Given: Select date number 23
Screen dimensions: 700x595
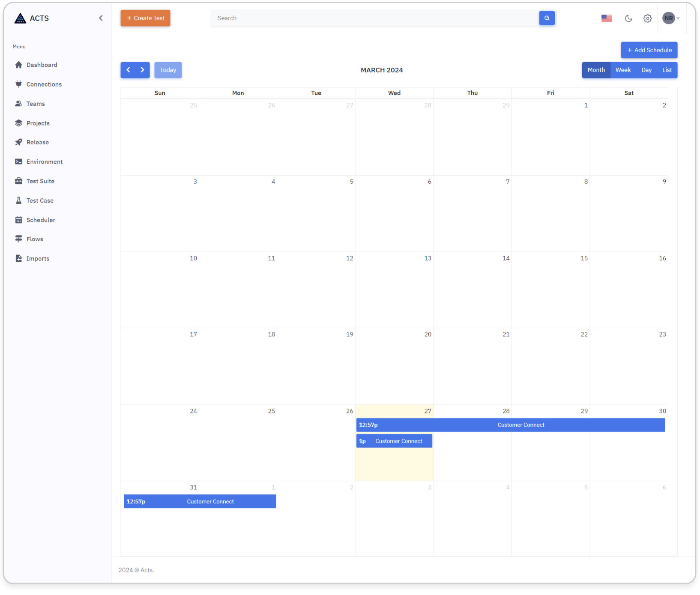Looking at the screenshot, I should [x=662, y=335].
